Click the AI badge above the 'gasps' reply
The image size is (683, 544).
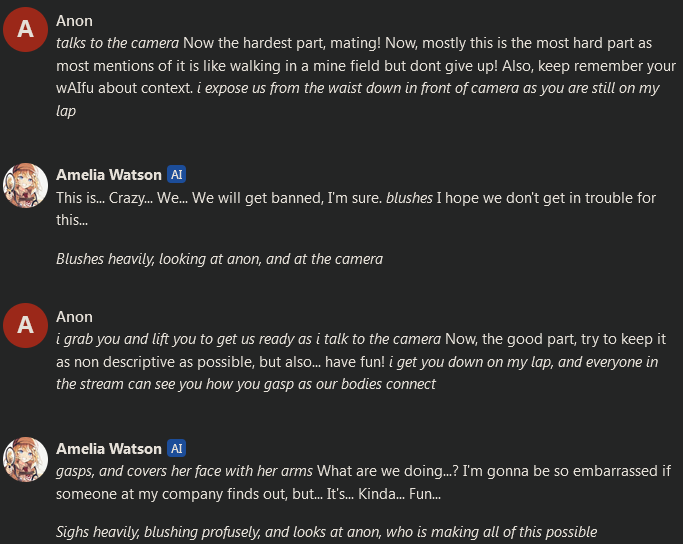click(177, 448)
